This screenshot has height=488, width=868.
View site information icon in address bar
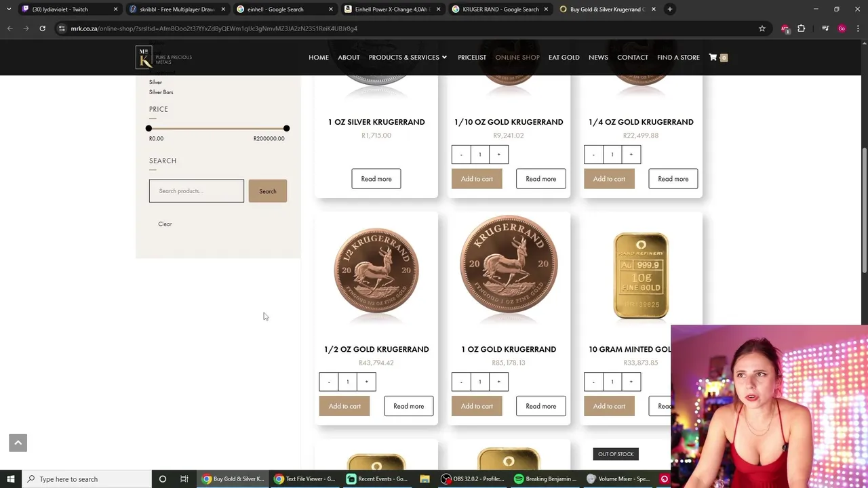62,28
